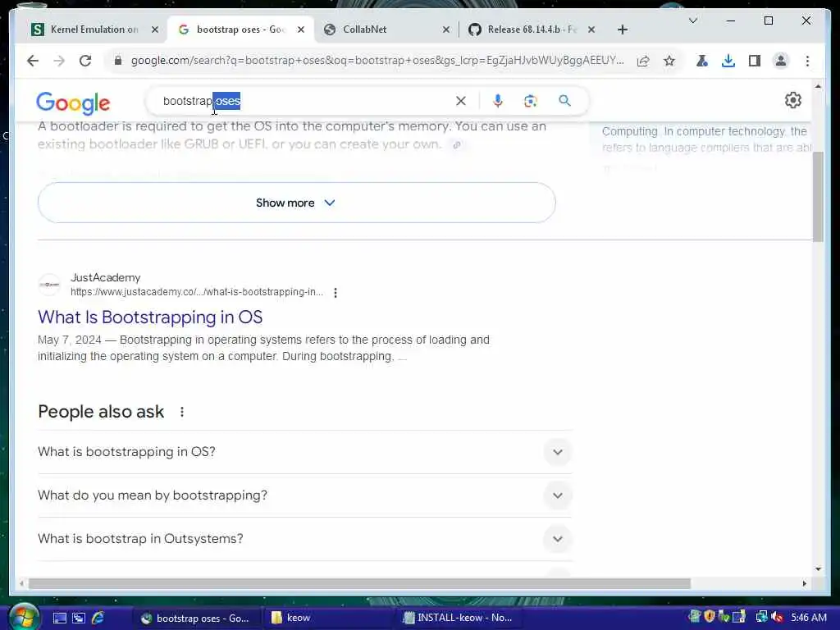The height and width of the screenshot is (630, 840).
Task: Click Show Desktop quick launch icon
Action: coord(59,618)
